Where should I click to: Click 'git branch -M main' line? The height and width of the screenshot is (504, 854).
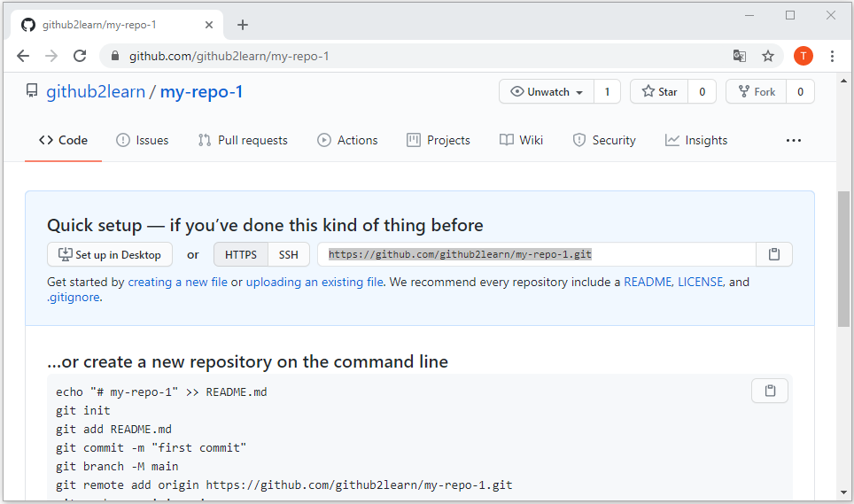pos(117,467)
